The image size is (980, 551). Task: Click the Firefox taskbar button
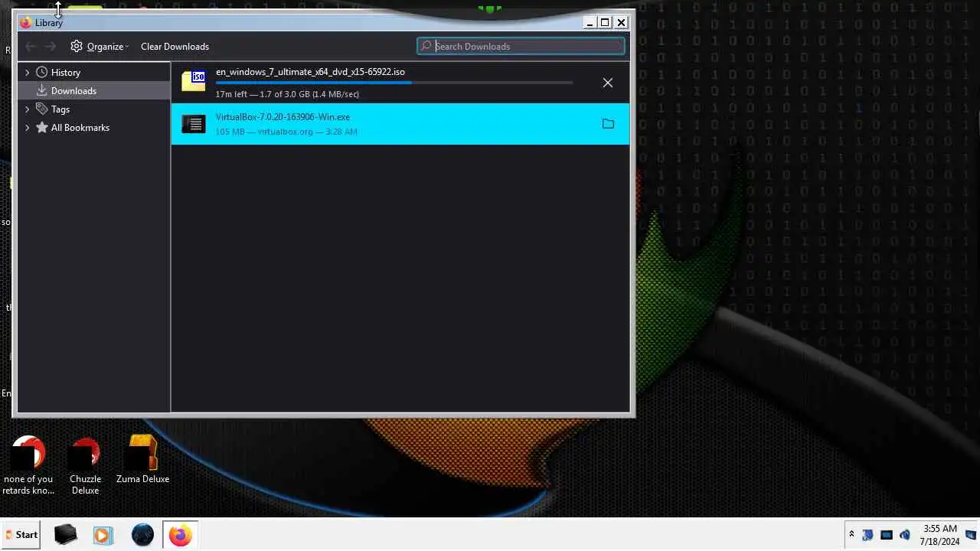181,535
